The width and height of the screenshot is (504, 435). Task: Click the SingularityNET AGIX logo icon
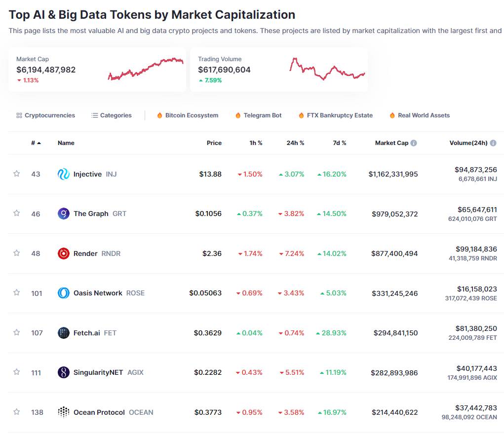click(x=63, y=372)
